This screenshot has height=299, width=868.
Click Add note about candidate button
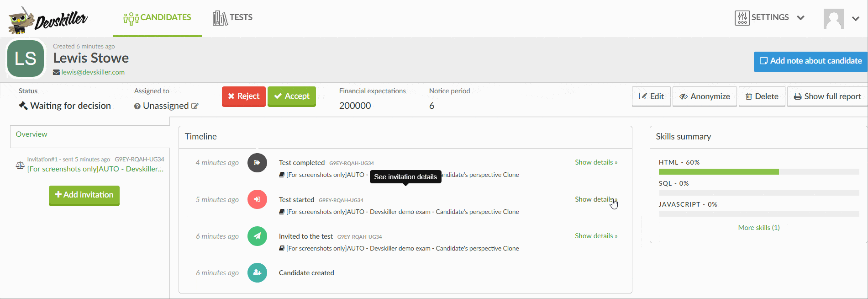810,61
